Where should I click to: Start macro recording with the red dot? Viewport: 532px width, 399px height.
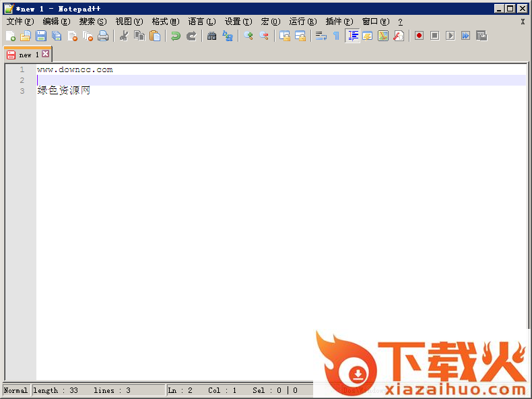click(419, 36)
